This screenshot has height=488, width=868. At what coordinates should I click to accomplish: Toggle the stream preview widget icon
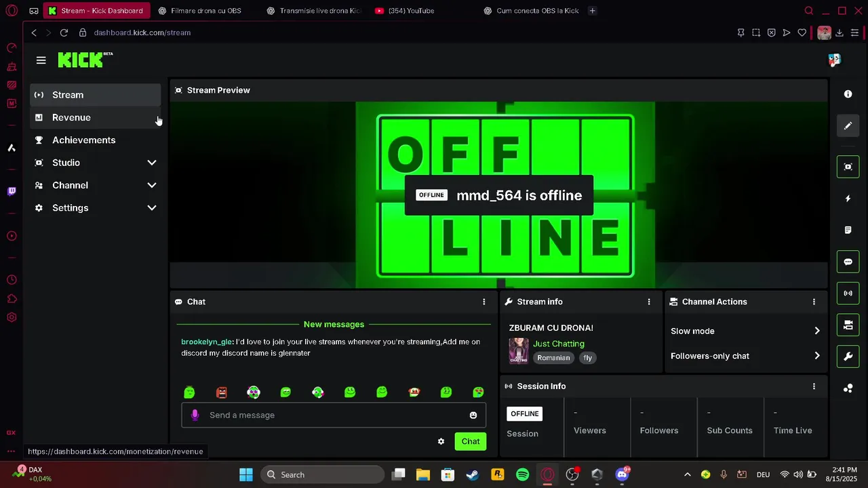pos(848,167)
